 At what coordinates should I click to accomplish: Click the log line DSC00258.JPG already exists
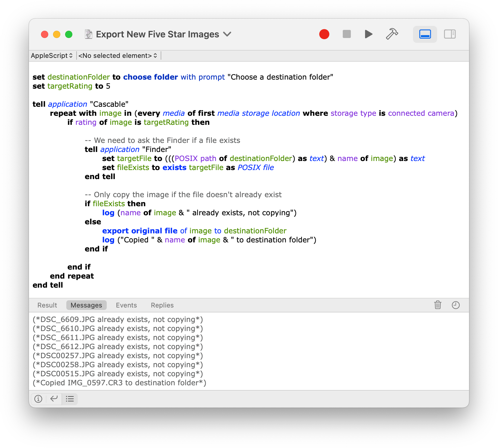[118, 365]
